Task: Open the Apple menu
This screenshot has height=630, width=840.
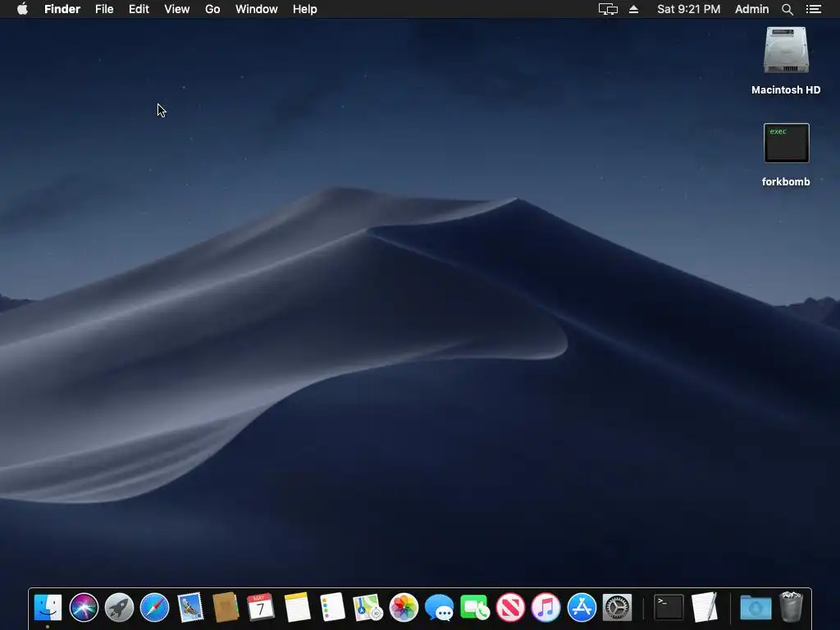Action: 22,9
